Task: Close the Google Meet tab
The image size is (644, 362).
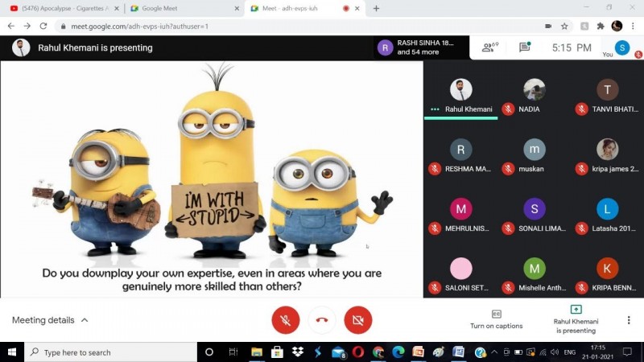Action: point(237,8)
